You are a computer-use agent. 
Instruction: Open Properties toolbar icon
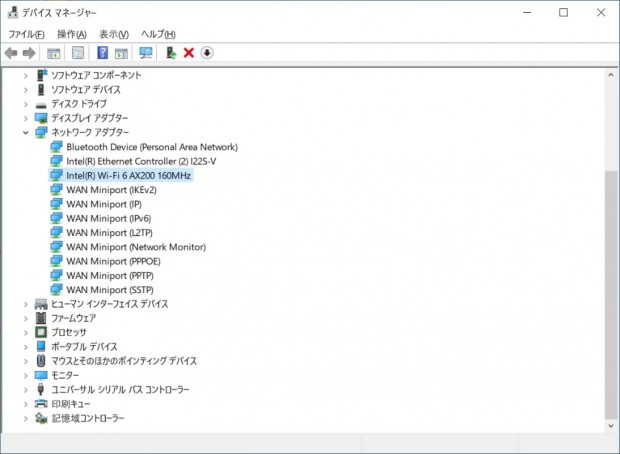(x=78, y=53)
